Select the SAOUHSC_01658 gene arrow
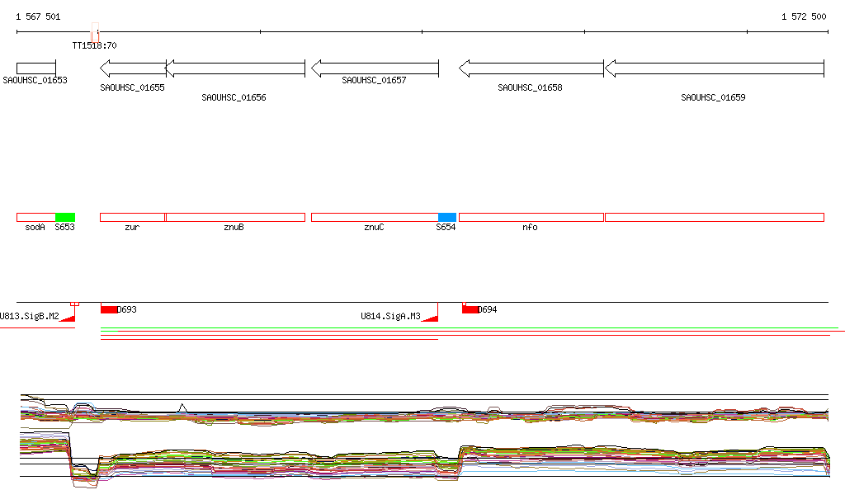Viewport: 845px width, 504px height. (x=531, y=68)
